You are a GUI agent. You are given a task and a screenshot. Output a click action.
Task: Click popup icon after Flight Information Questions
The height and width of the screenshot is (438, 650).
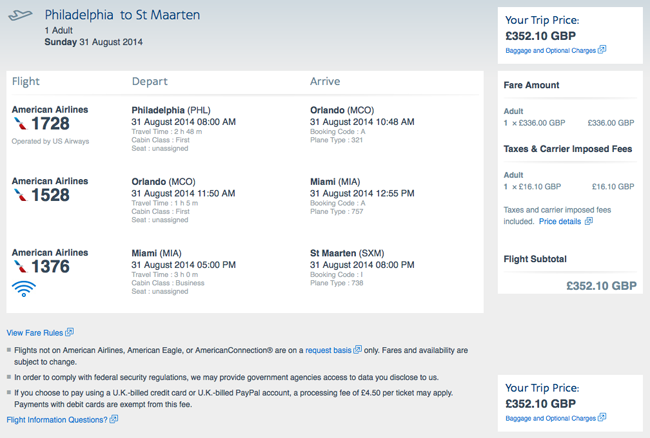coord(114,419)
